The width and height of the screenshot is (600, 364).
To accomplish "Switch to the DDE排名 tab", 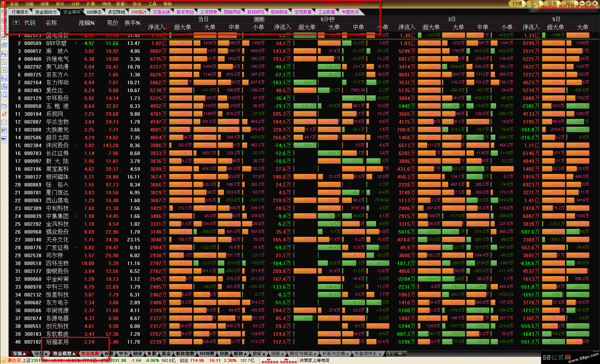I will [94, 12].
